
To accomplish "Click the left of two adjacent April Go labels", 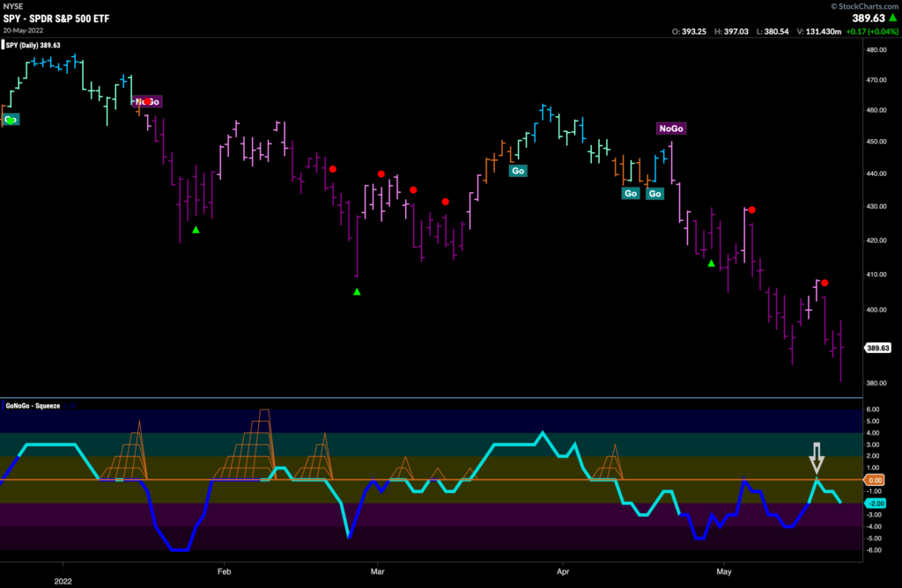I will point(631,194).
